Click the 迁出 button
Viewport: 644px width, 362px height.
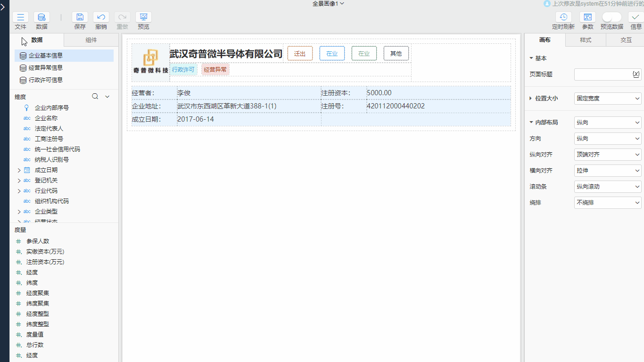click(x=300, y=53)
